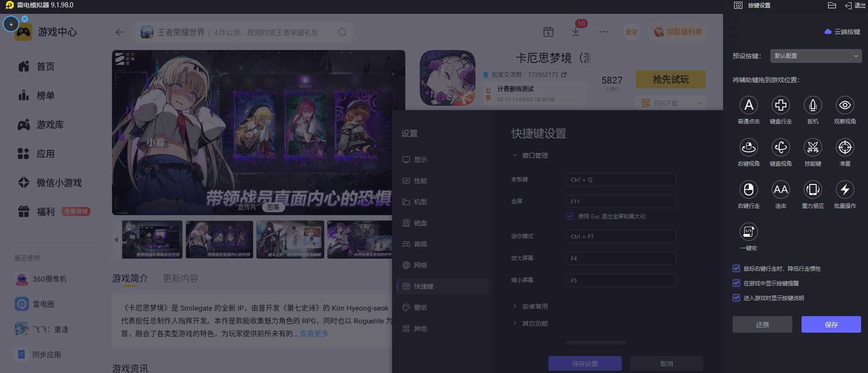Switch to 更新内容 tab

tap(181, 278)
